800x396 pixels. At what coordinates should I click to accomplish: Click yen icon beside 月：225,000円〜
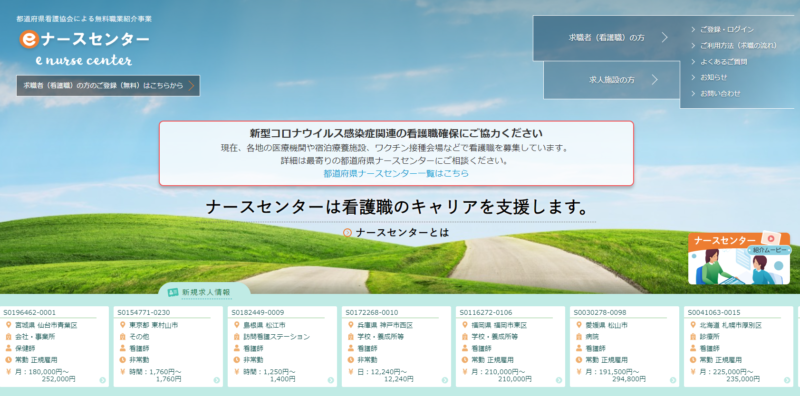[692, 372]
